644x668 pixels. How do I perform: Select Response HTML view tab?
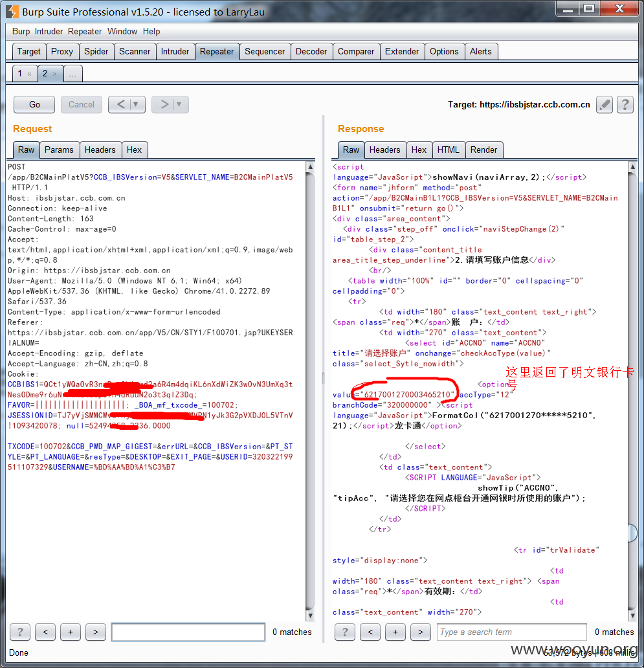pos(449,150)
